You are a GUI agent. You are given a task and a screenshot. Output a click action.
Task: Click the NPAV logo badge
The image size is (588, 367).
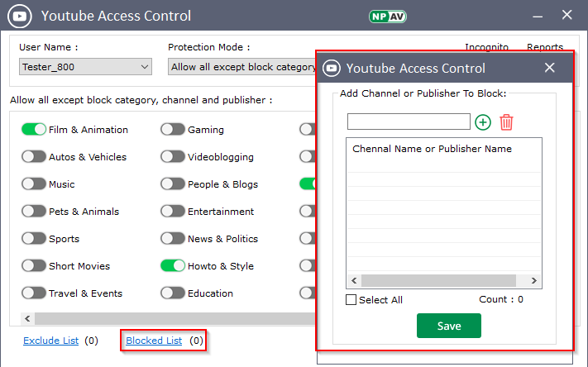(x=386, y=16)
